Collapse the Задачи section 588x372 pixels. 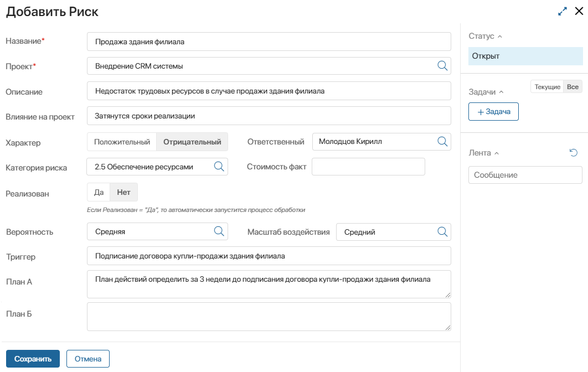502,92
